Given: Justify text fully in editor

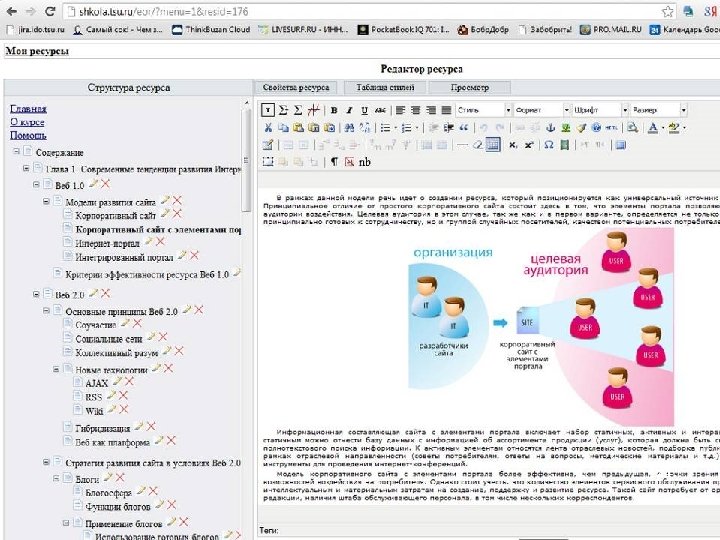Looking at the screenshot, I should tap(446, 110).
